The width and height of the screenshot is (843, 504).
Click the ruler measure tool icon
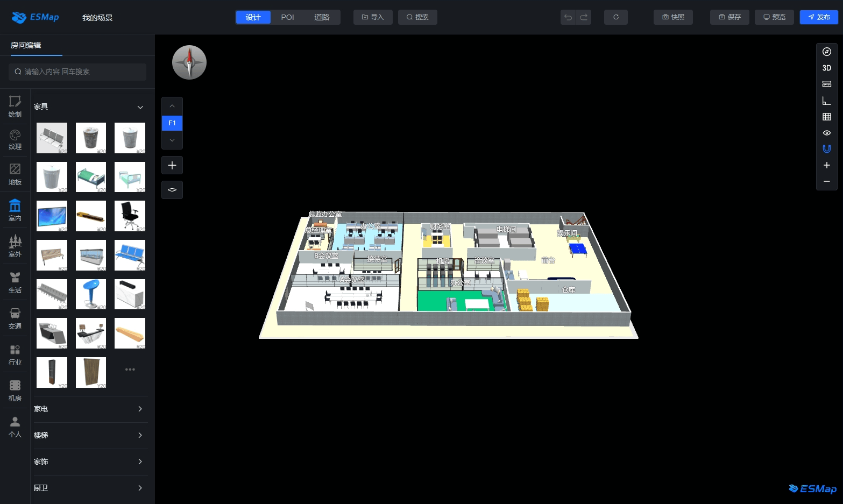827,84
